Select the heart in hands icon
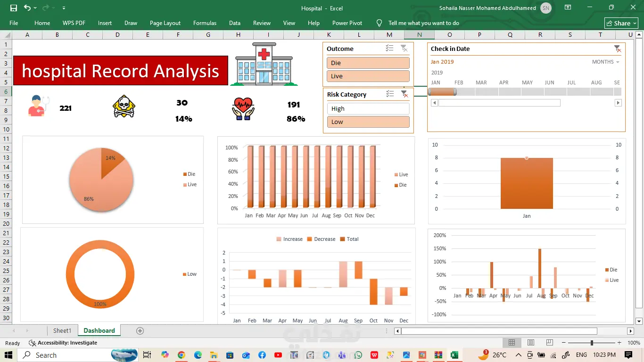Viewport: 644px width, 362px height. (x=243, y=109)
